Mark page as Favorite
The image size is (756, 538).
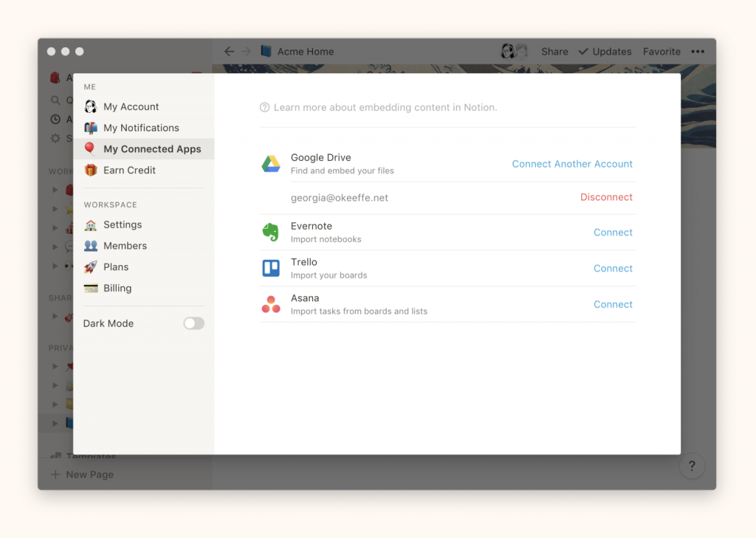pyautogui.click(x=661, y=52)
